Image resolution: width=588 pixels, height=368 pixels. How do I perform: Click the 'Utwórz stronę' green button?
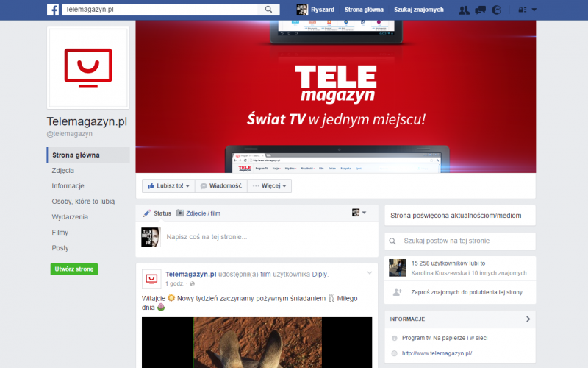coord(73,269)
